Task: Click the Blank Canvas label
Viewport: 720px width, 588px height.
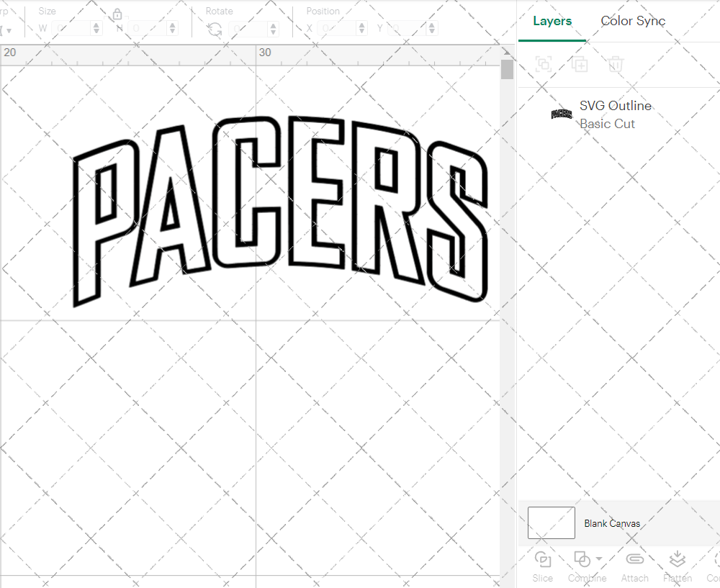Action: 612,523
